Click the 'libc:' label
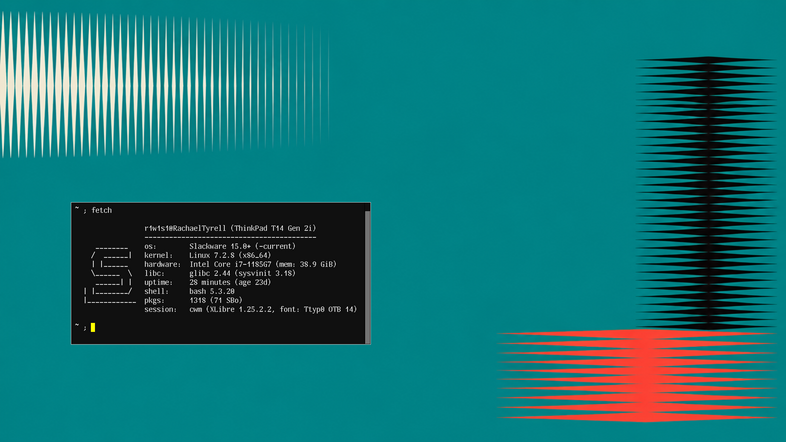 point(154,273)
